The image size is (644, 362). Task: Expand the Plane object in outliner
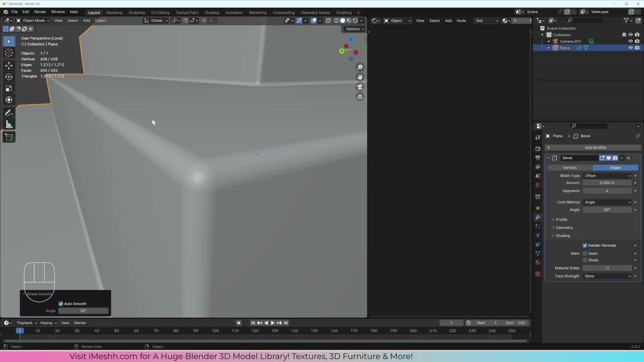549,48
